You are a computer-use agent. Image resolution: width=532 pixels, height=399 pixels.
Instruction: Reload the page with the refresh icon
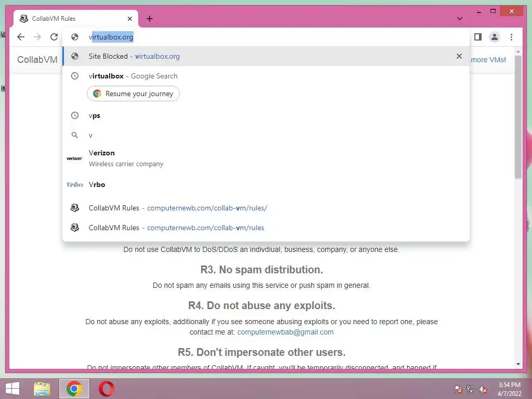pyautogui.click(x=54, y=37)
